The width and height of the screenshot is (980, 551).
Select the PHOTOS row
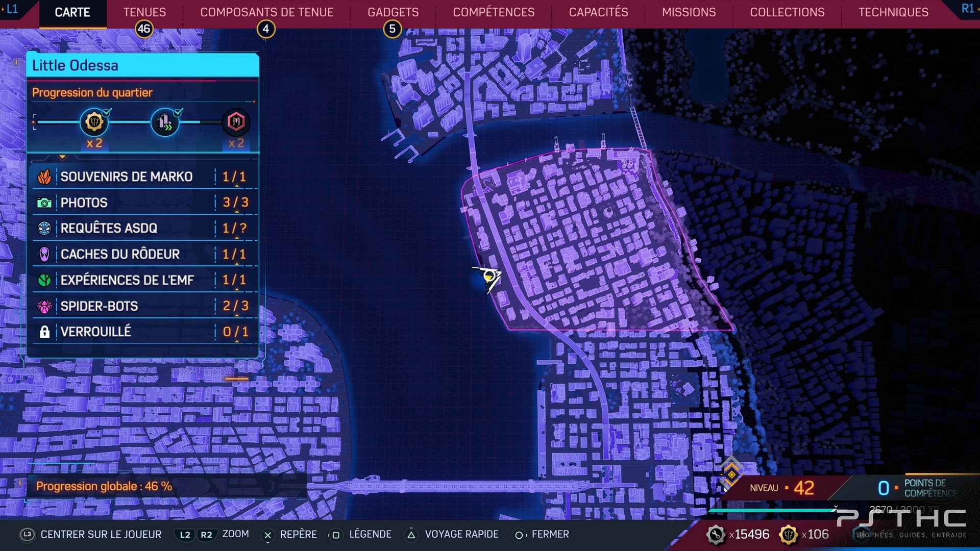tap(145, 203)
